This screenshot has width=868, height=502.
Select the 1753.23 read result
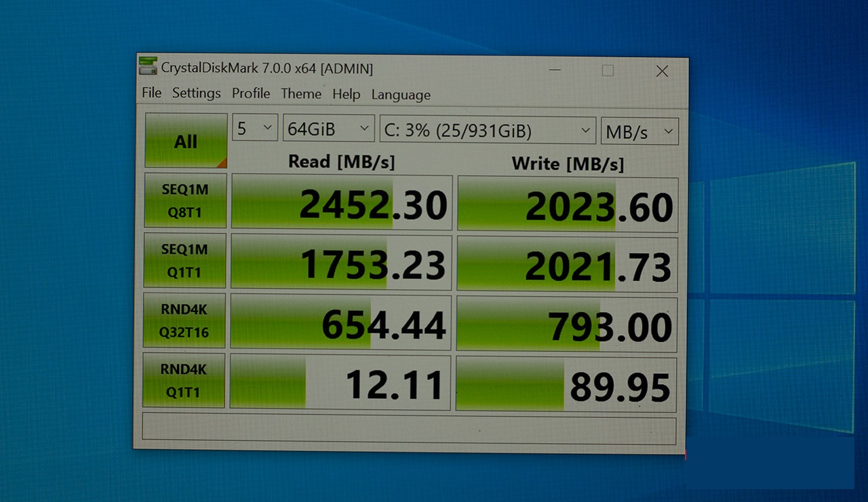point(341,262)
